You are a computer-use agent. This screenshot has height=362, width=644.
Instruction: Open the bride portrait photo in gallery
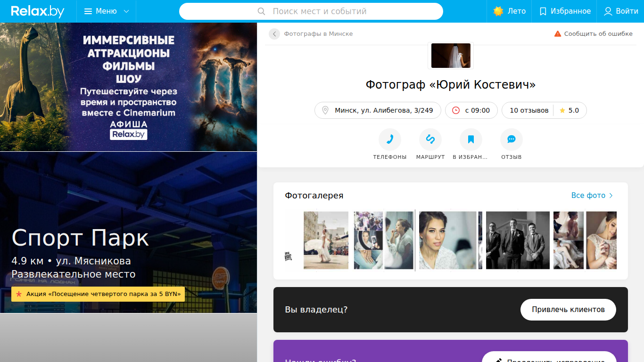click(x=448, y=240)
